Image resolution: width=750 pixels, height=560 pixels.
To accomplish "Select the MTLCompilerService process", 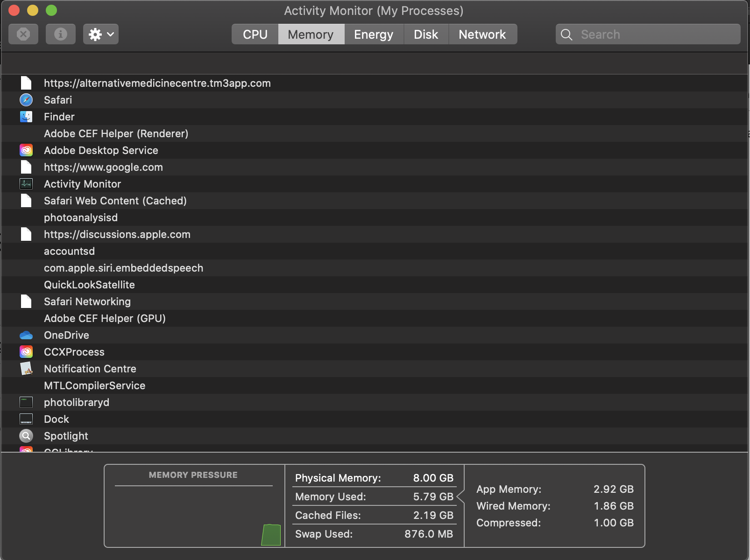I will click(95, 385).
